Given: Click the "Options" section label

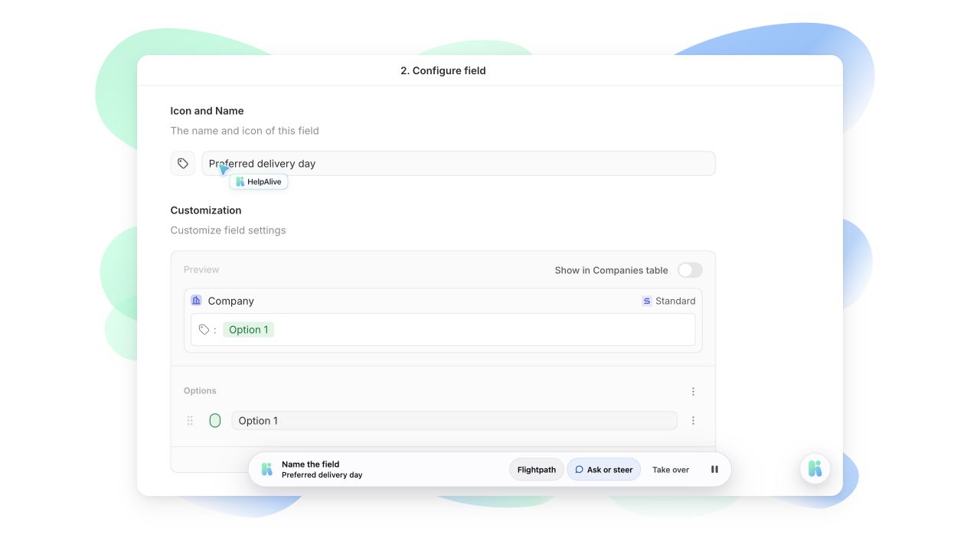Looking at the screenshot, I should tap(200, 391).
